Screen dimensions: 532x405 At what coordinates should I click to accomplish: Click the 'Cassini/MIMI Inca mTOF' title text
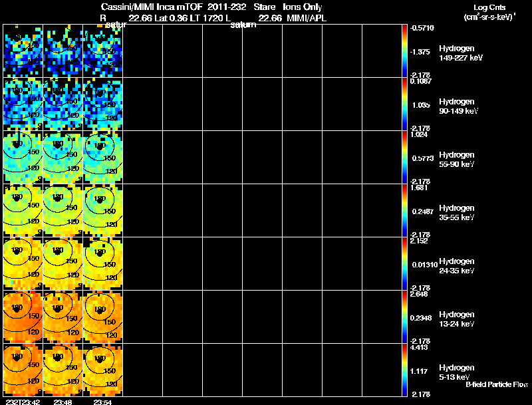[x=152, y=7]
